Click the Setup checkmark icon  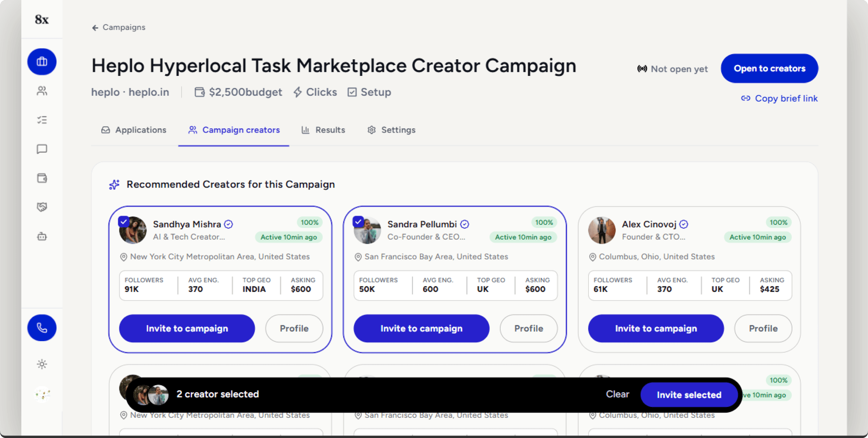point(352,92)
